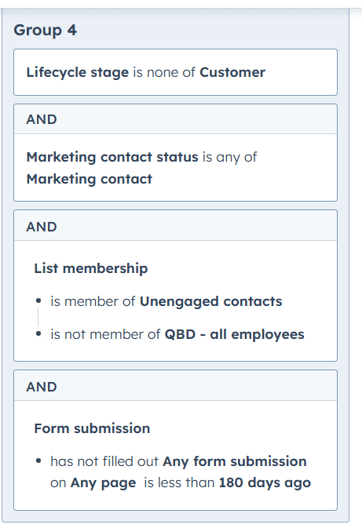Screen dimensions: 362x528
Task: Open the Form submission filter title
Action: click(92, 428)
